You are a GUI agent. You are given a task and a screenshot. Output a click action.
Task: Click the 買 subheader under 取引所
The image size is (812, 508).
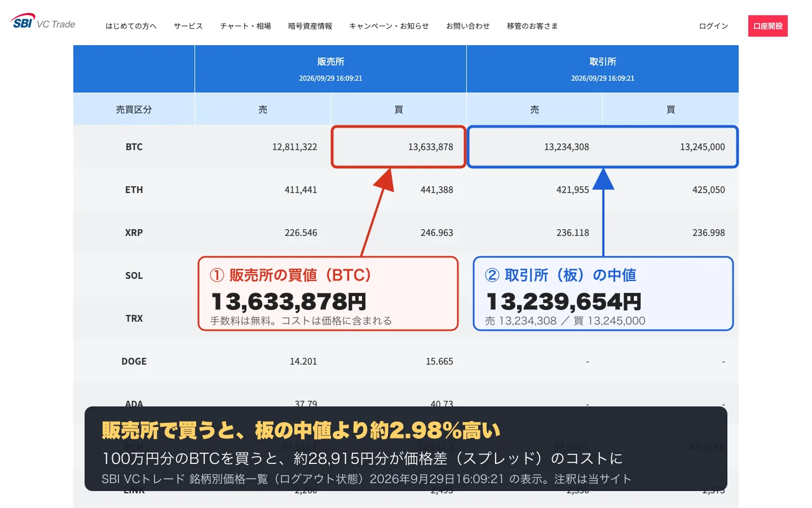(670, 110)
